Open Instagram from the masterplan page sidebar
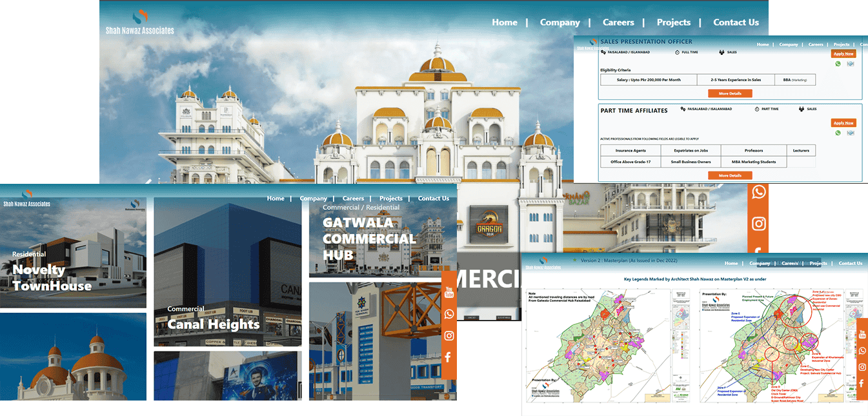 [862, 367]
